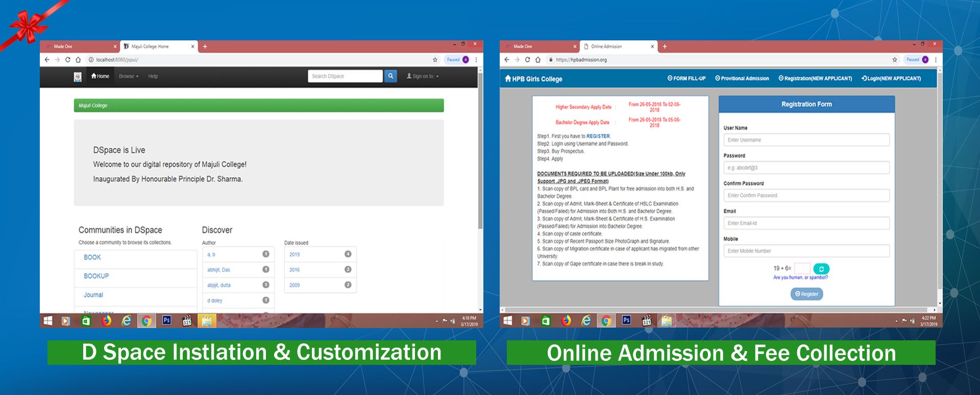Click the Register button on the form
980x395 pixels.
tap(806, 294)
